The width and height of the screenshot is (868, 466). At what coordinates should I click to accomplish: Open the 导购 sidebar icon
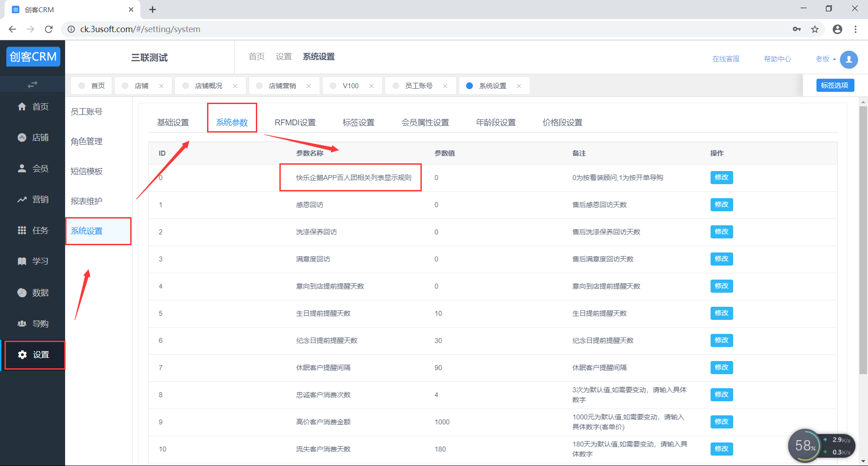point(22,323)
